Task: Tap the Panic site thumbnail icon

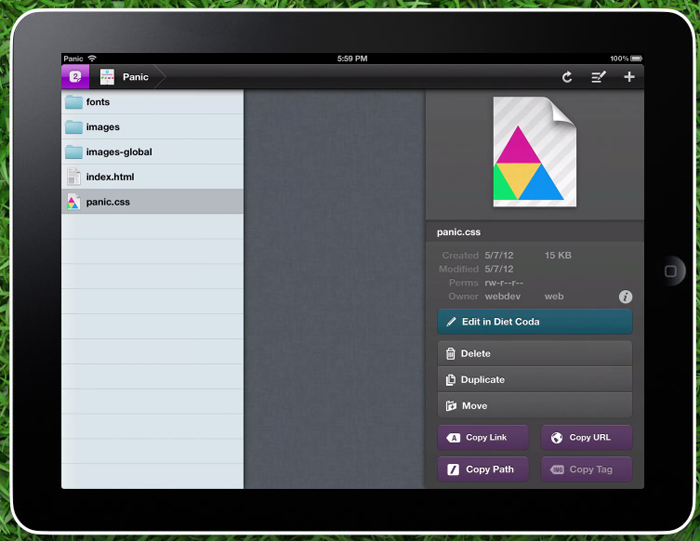Action: pyautogui.click(x=107, y=77)
